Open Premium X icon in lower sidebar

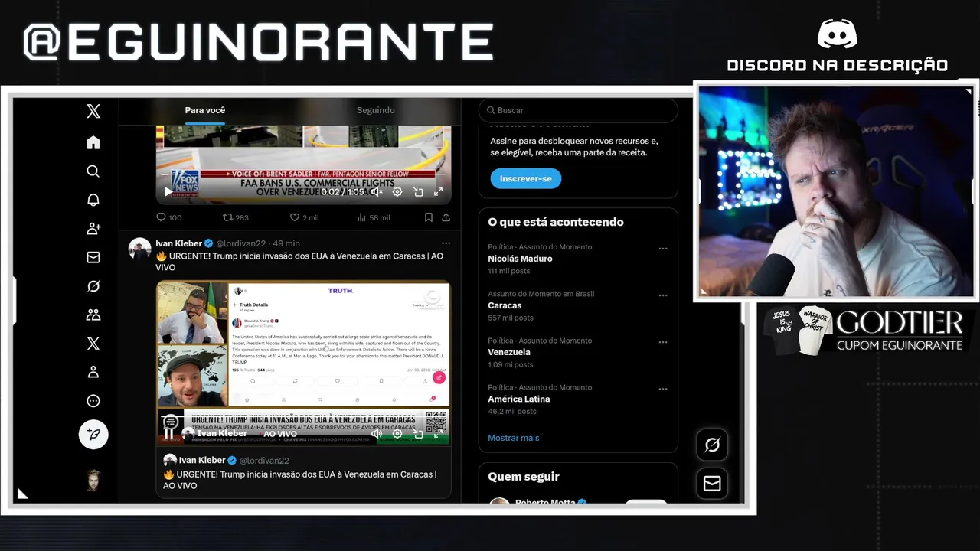click(93, 344)
